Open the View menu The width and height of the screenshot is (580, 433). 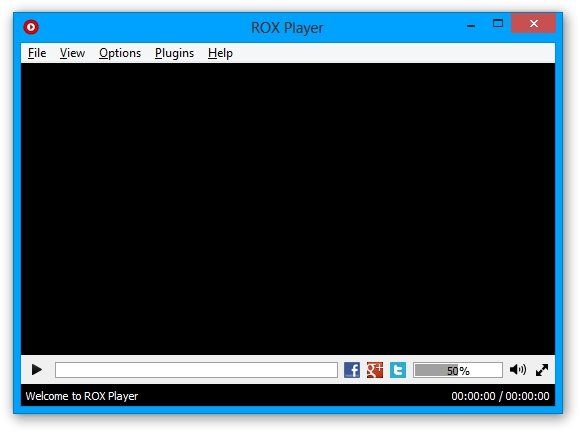[x=72, y=53]
